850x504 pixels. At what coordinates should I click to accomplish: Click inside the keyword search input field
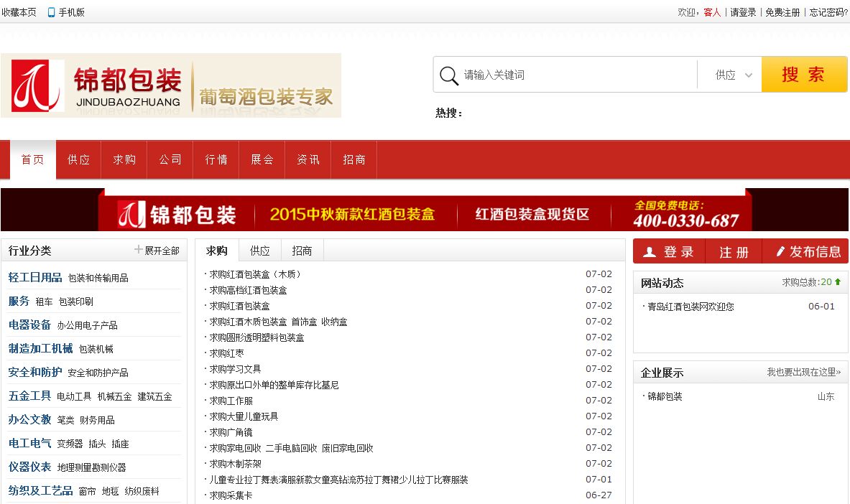coord(568,75)
